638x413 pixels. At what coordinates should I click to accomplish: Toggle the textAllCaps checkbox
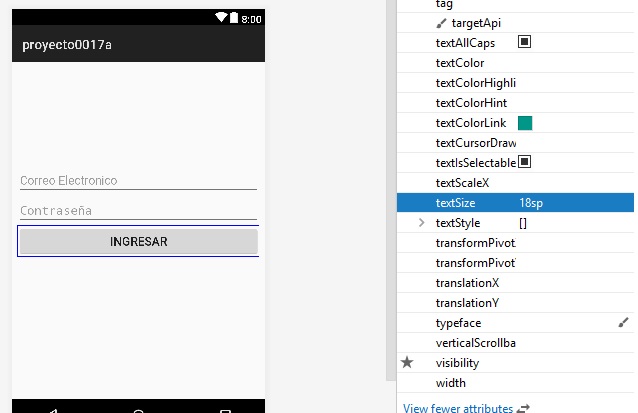(524, 42)
